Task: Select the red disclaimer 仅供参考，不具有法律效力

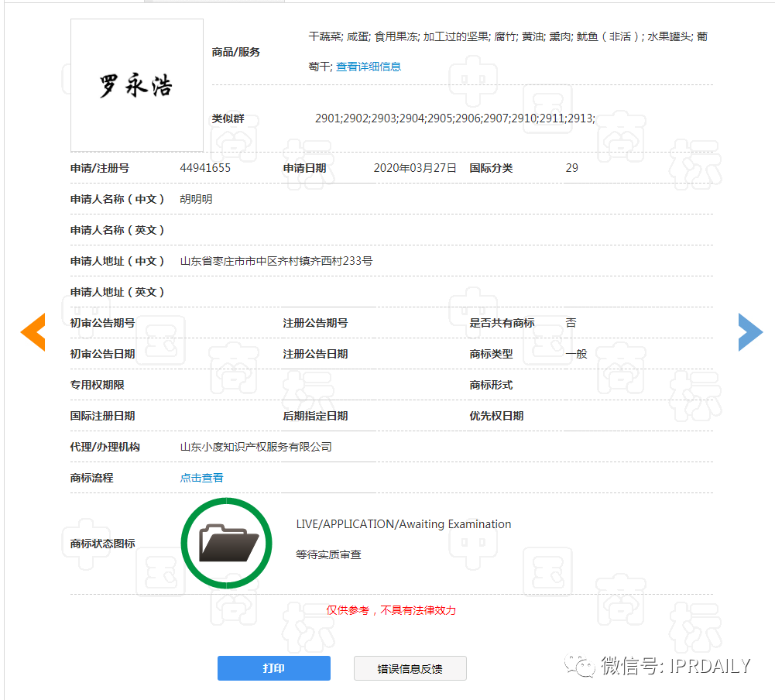Action: [391, 610]
